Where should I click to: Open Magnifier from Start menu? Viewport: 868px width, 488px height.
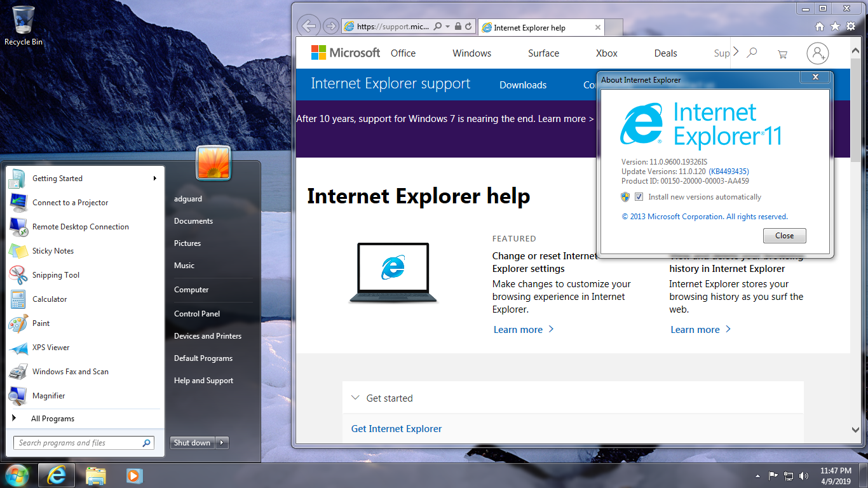pyautogui.click(x=85, y=396)
